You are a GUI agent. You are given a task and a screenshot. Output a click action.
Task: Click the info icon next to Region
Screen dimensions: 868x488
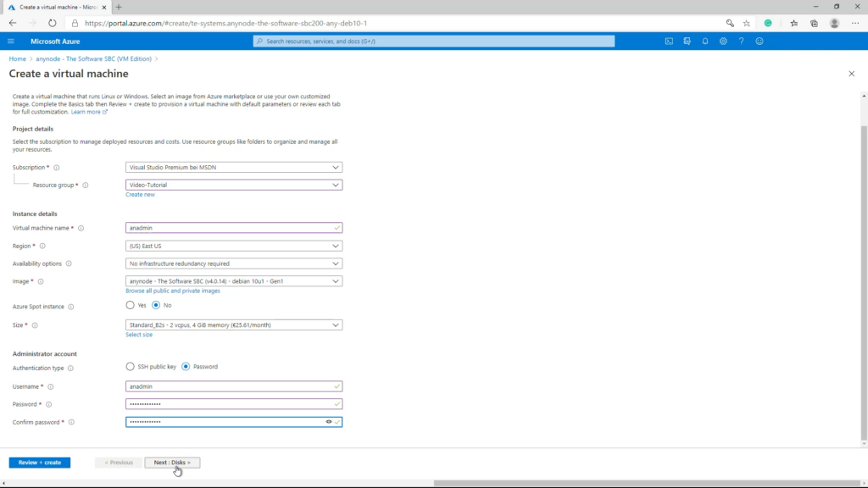tap(42, 247)
